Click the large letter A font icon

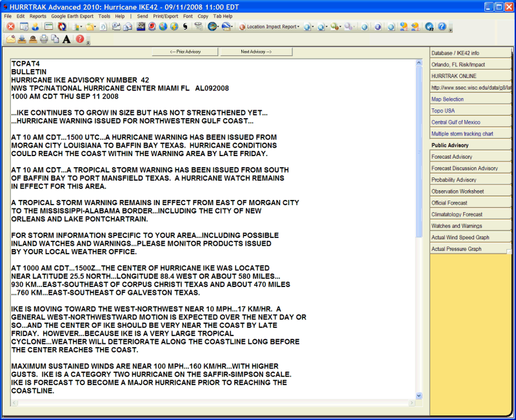coord(66,39)
